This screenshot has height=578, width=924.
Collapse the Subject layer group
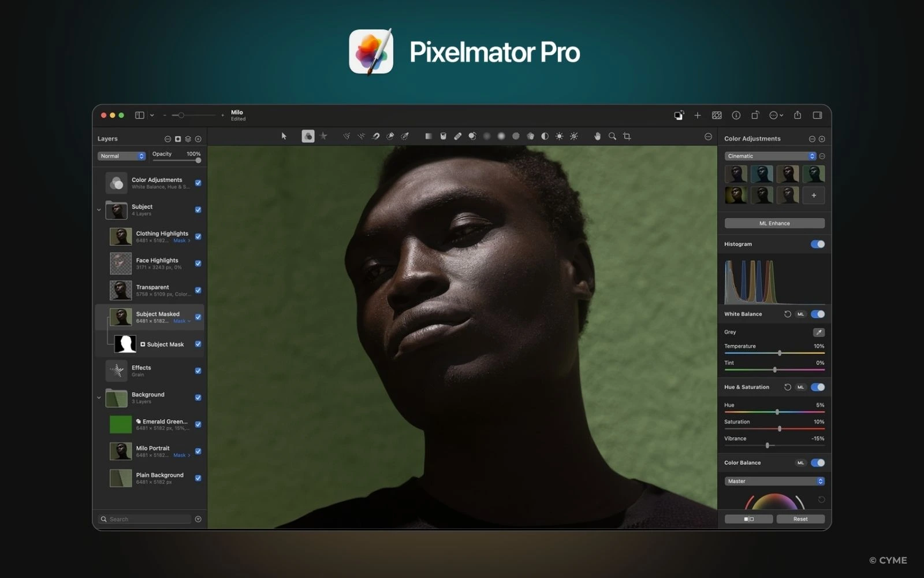pyautogui.click(x=99, y=210)
